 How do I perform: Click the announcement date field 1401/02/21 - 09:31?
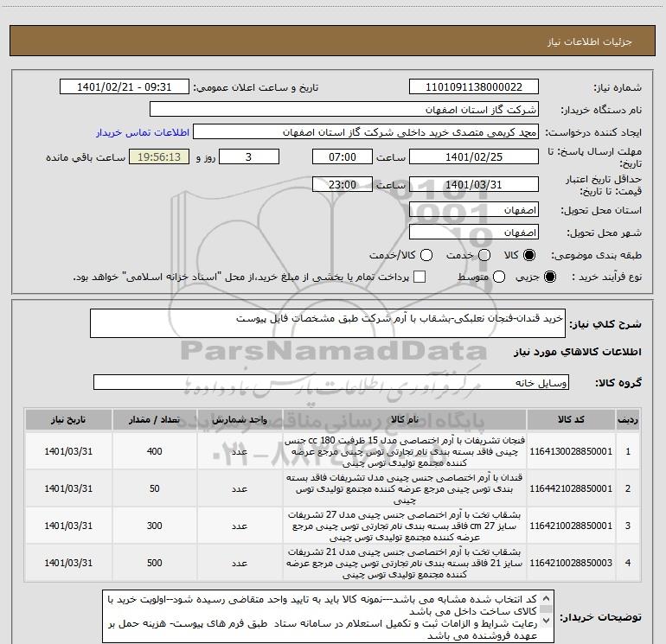pyautogui.click(x=125, y=87)
